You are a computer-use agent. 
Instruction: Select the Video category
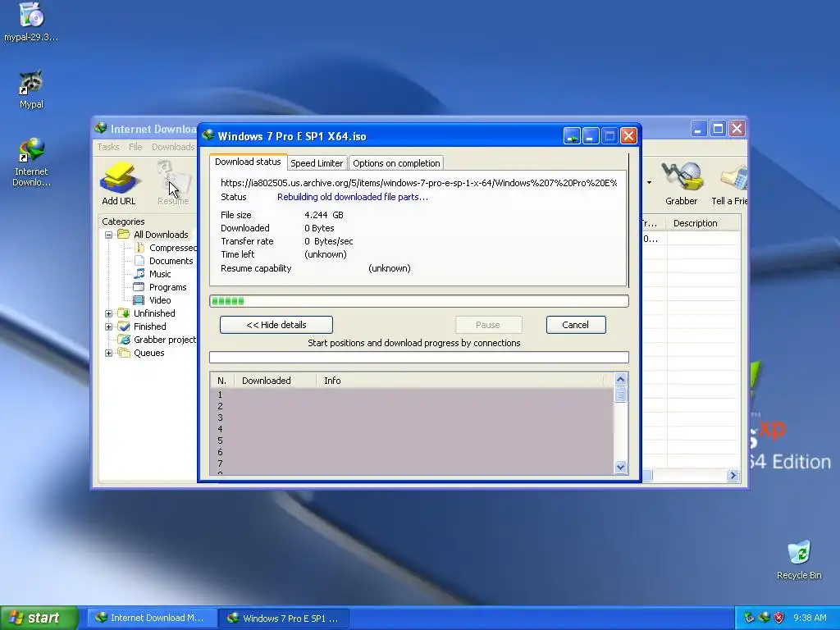click(x=153, y=300)
